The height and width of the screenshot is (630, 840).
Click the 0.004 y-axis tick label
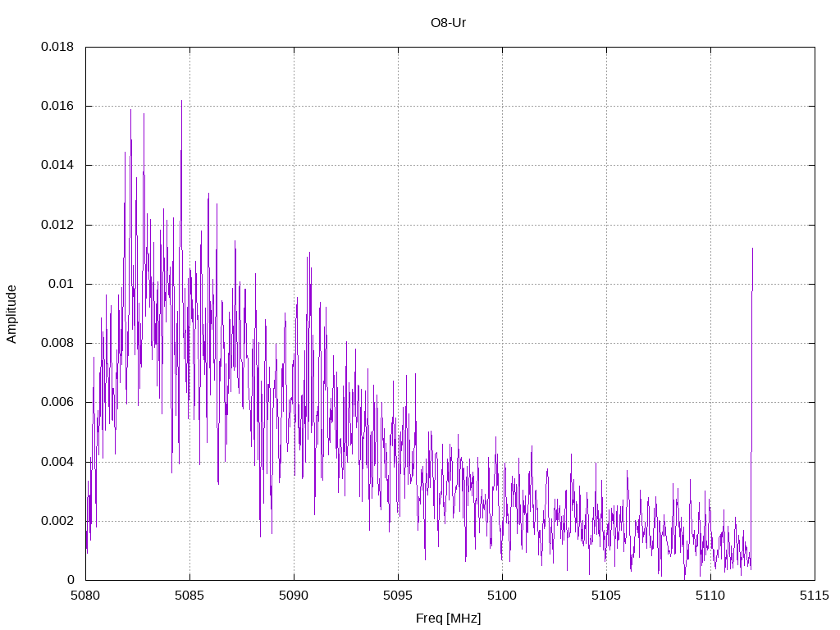57,462
